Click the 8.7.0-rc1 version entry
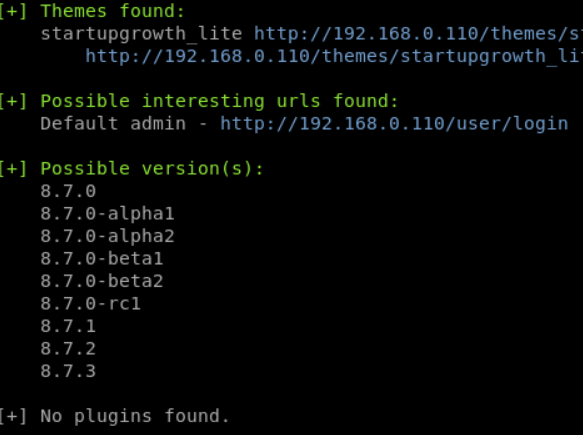The width and height of the screenshot is (583, 435). click(x=90, y=304)
